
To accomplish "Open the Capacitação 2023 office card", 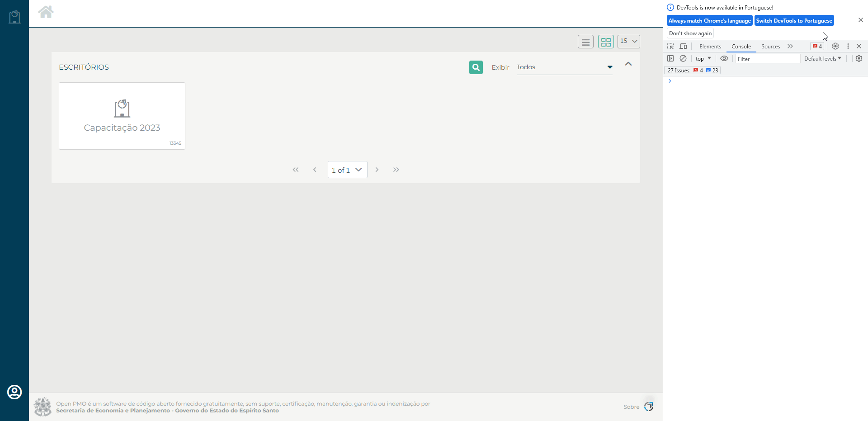I will 122,116.
